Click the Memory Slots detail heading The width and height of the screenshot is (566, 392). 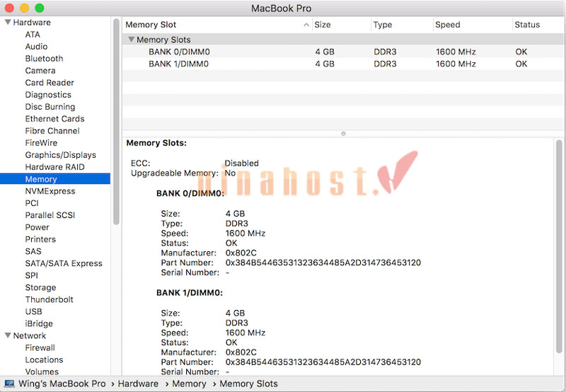coord(156,143)
